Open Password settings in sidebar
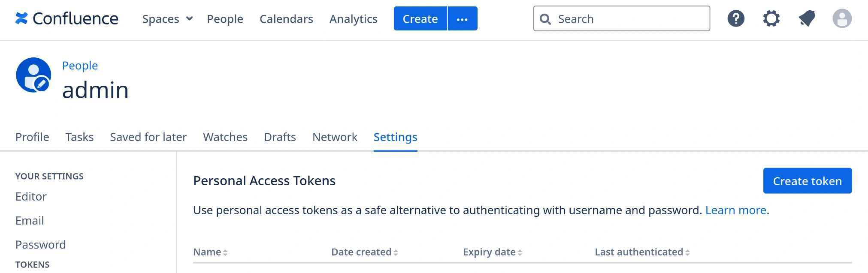The image size is (868, 273). [x=41, y=245]
